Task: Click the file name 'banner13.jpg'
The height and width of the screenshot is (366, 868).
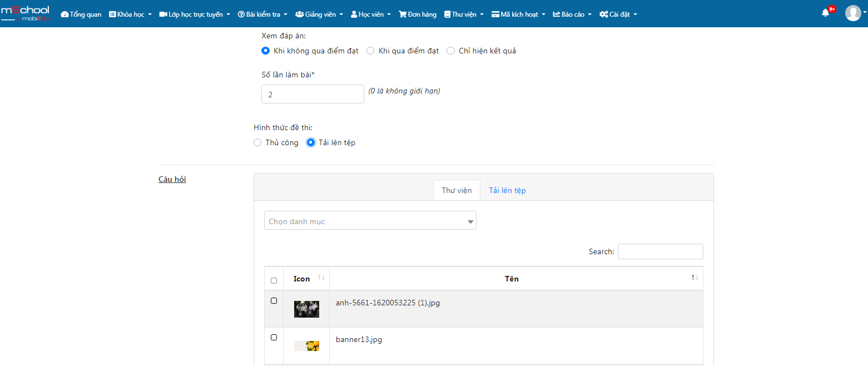Action: point(359,339)
